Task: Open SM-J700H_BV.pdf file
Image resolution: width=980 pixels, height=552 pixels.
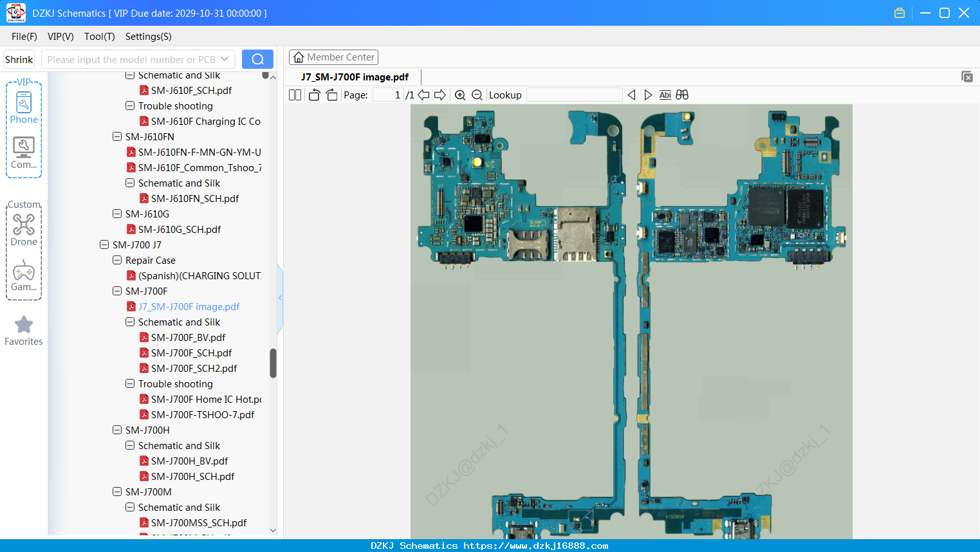Action: pos(189,461)
